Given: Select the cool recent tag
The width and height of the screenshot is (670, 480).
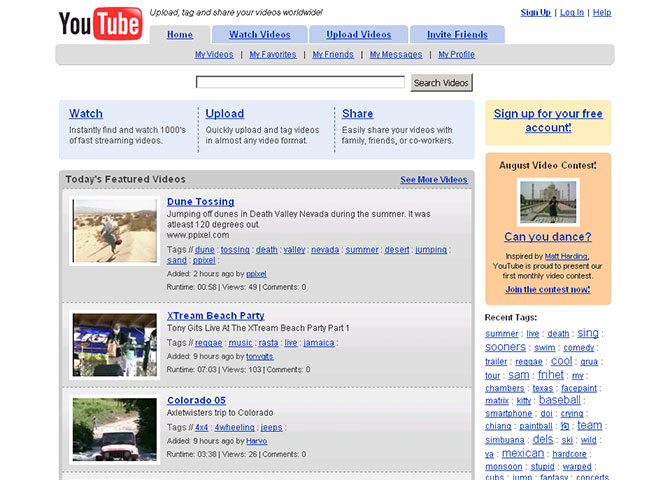Looking at the screenshot, I should pos(561,361).
